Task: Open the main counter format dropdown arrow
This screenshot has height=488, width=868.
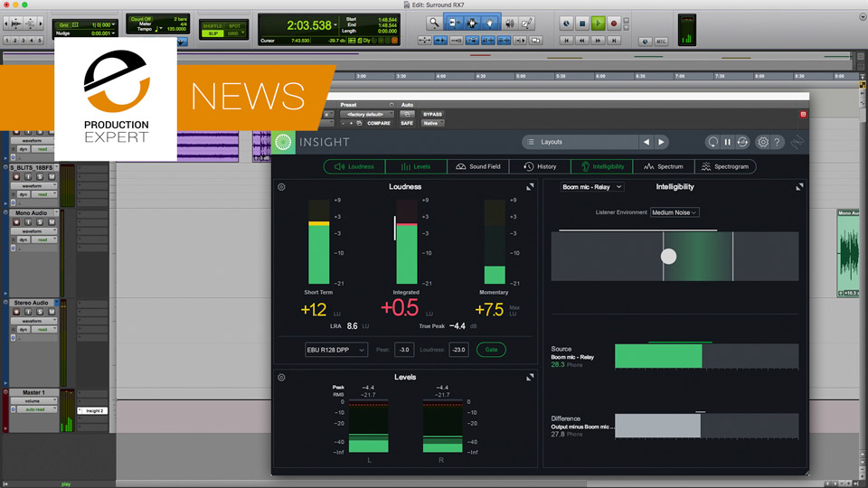Action: click(x=335, y=25)
